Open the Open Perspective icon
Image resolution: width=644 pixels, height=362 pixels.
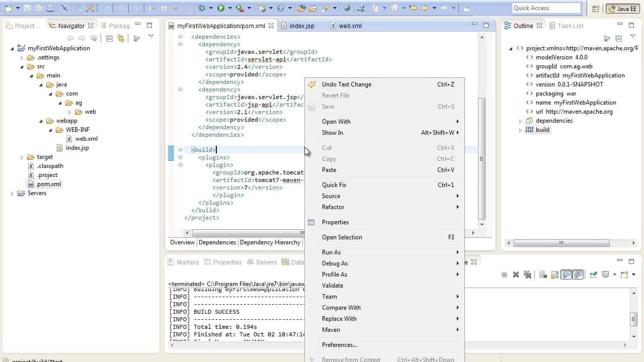coord(596,9)
